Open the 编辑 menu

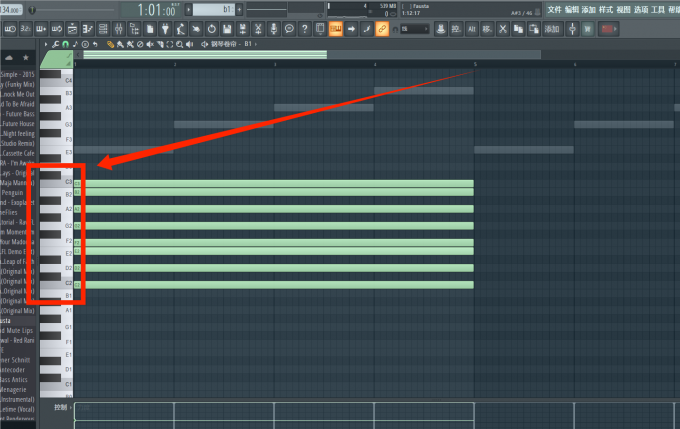(x=572, y=10)
